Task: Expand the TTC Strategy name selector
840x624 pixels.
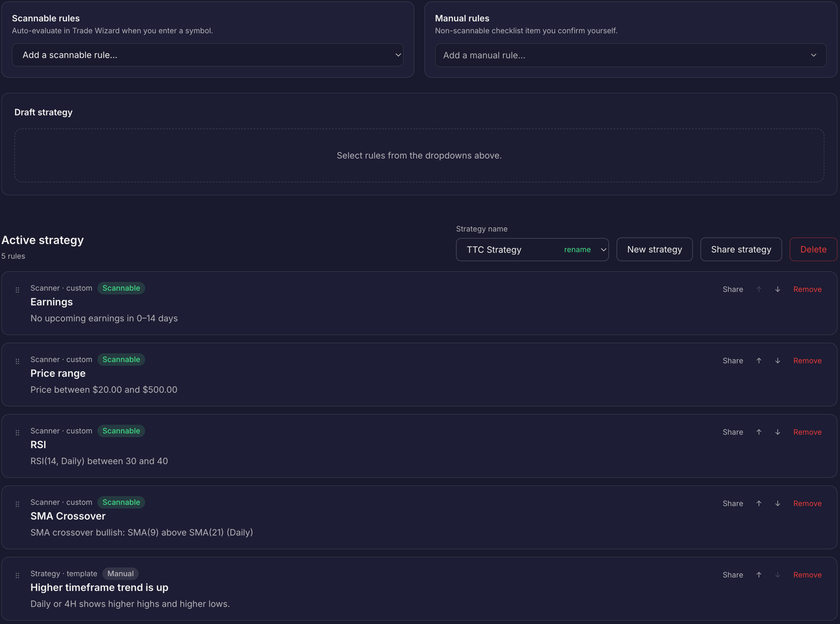Action: pos(603,249)
